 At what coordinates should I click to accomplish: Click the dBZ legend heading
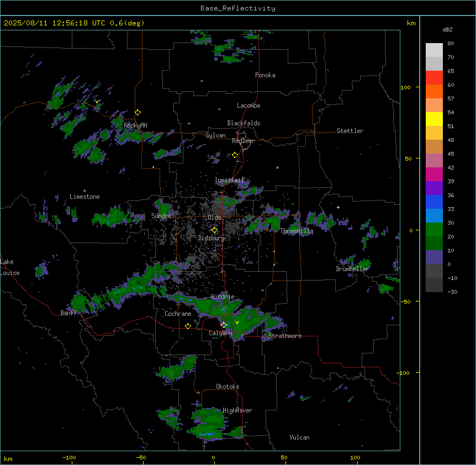[x=447, y=29]
